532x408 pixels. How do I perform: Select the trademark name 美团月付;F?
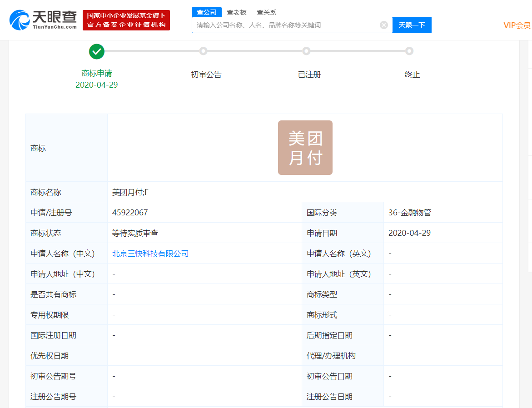130,193
